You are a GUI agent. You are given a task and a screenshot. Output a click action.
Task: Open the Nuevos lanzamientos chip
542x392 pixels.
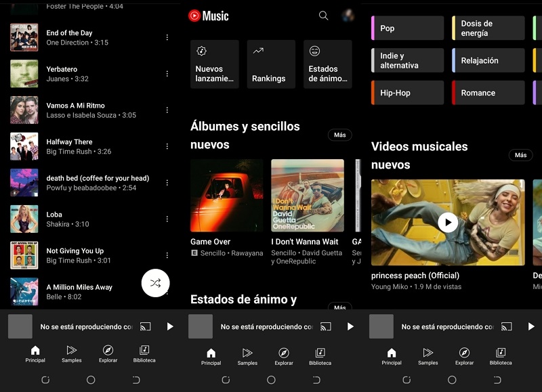tap(214, 64)
